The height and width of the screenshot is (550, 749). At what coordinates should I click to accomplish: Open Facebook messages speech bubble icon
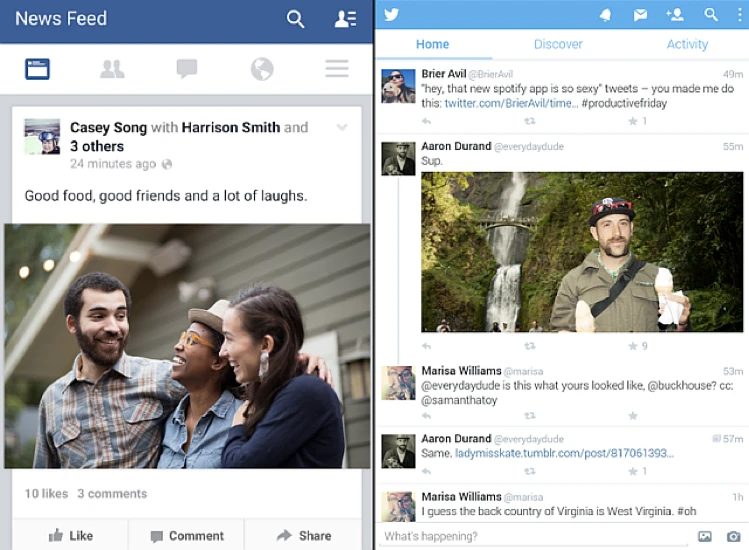click(187, 69)
